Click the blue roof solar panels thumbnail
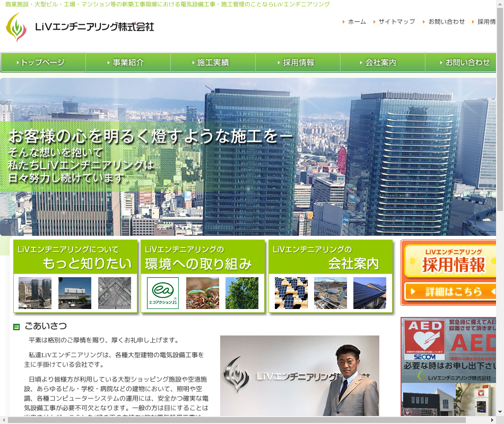The width and height of the screenshot is (504, 424). click(x=370, y=293)
